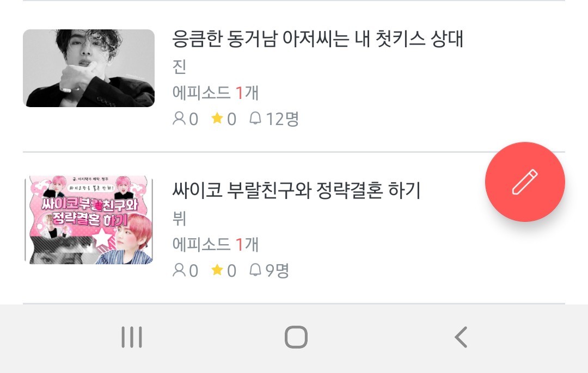Tap the Android home button
The image size is (588, 373).
click(296, 337)
